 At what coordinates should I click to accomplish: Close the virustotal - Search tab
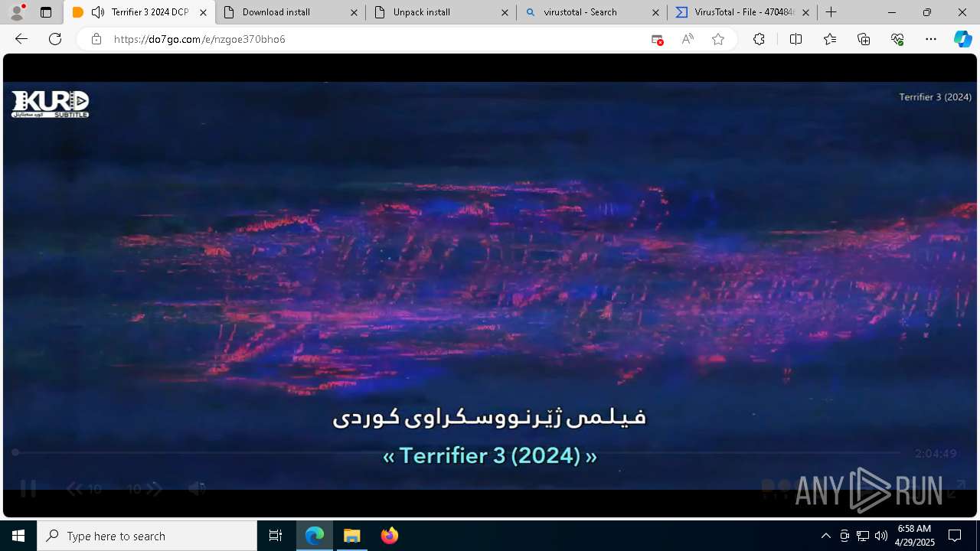click(x=655, y=12)
